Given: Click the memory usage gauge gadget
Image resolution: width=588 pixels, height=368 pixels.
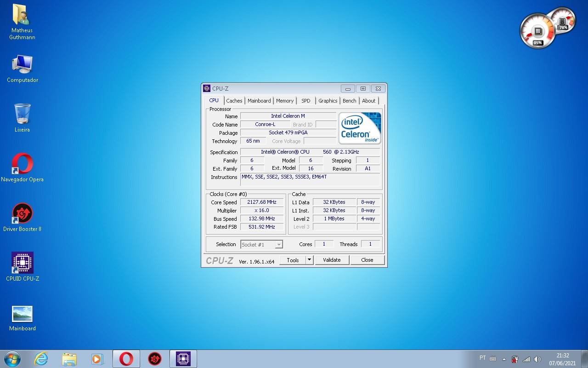Looking at the screenshot, I should coord(563,21).
